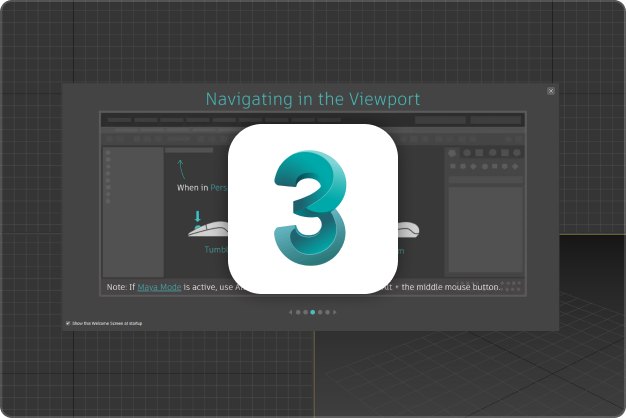Untick Show this Welcome Screen at startup
This screenshot has height=418, width=626.
click(x=68, y=323)
